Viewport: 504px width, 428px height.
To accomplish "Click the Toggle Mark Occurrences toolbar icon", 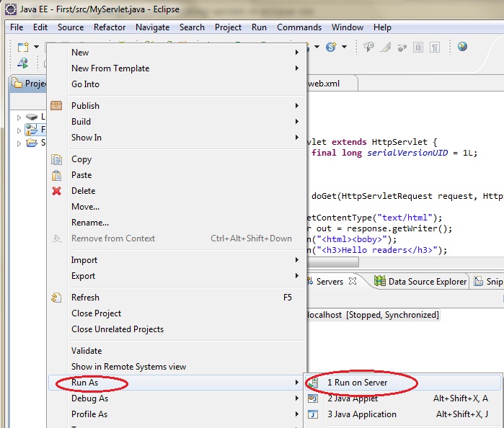I will [x=385, y=48].
